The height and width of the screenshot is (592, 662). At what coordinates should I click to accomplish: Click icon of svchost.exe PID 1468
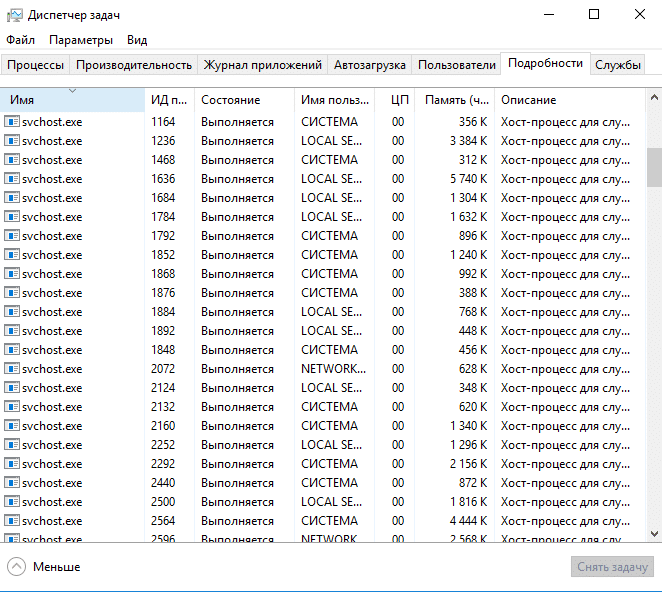click(x=12, y=160)
